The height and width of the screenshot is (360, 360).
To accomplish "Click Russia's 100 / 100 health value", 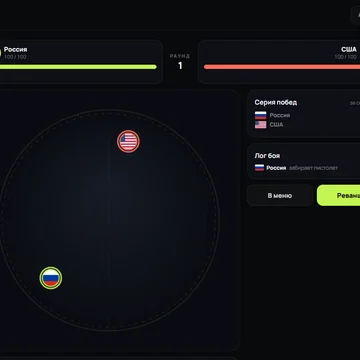I will 15,57.
